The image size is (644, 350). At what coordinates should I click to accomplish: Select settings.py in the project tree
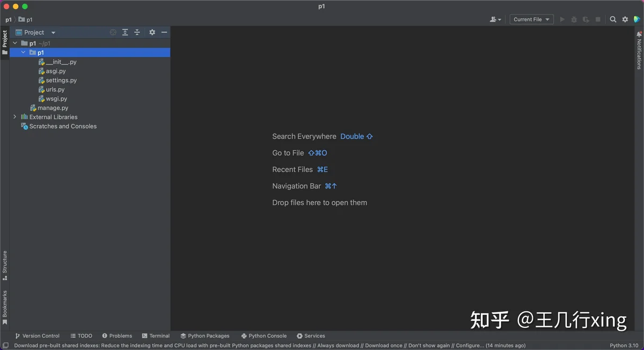pos(61,81)
